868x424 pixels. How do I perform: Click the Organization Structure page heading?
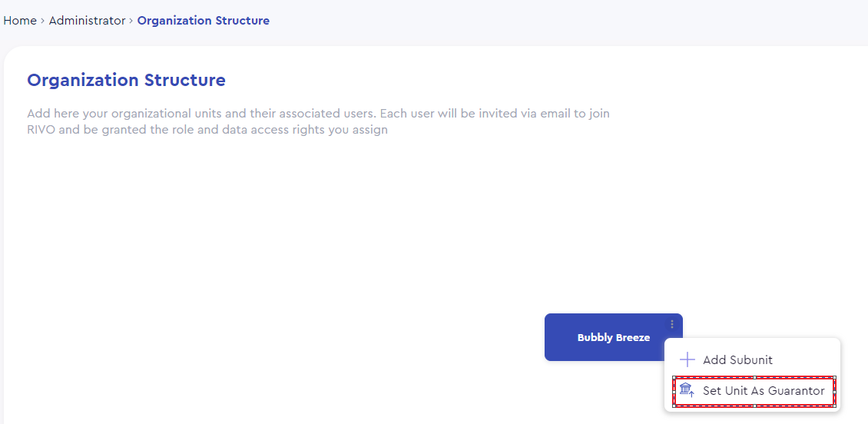coord(126,80)
